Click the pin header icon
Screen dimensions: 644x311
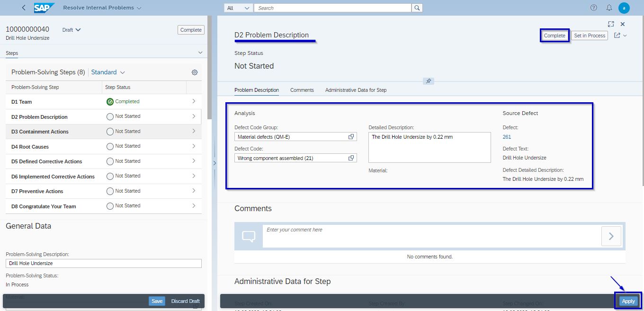pos(428,81)
